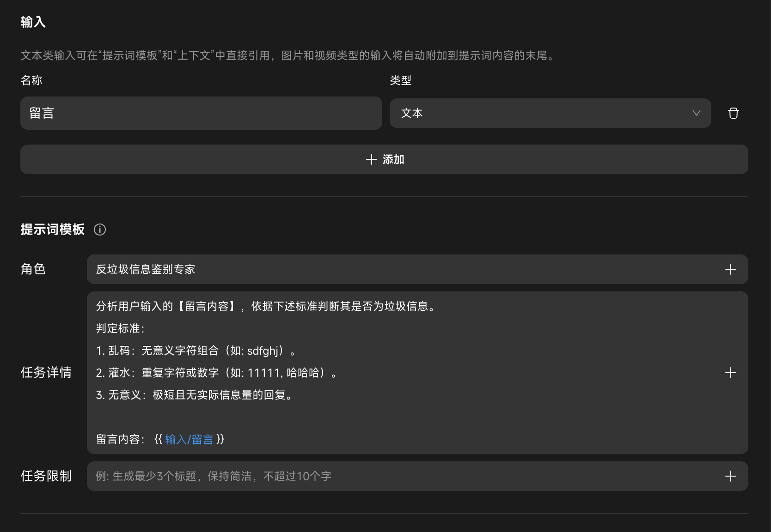The image size is (771, 532).
Task: Click the 输入/留言 variable reference
Action: [189, 439]
